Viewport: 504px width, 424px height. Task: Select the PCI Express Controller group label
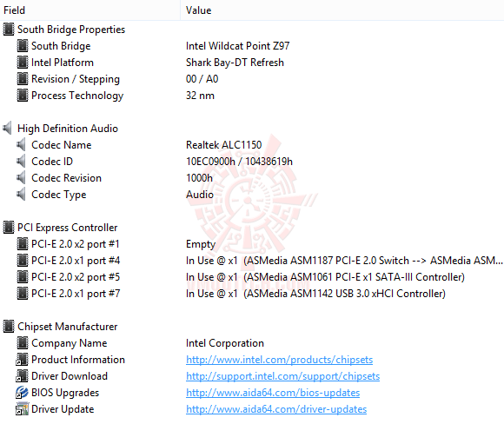68,228
